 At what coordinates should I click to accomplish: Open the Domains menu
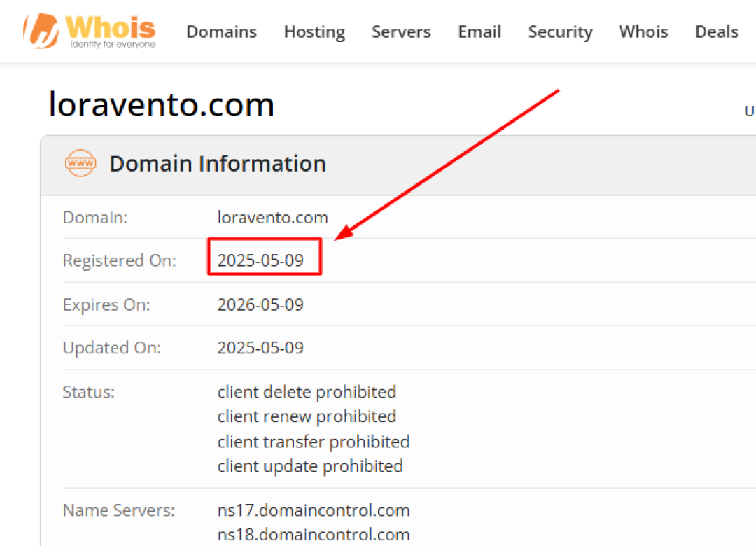point(221,31)
